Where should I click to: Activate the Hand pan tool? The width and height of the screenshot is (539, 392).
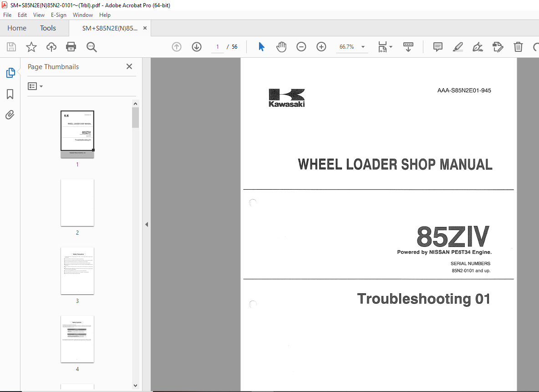[281, 47]
